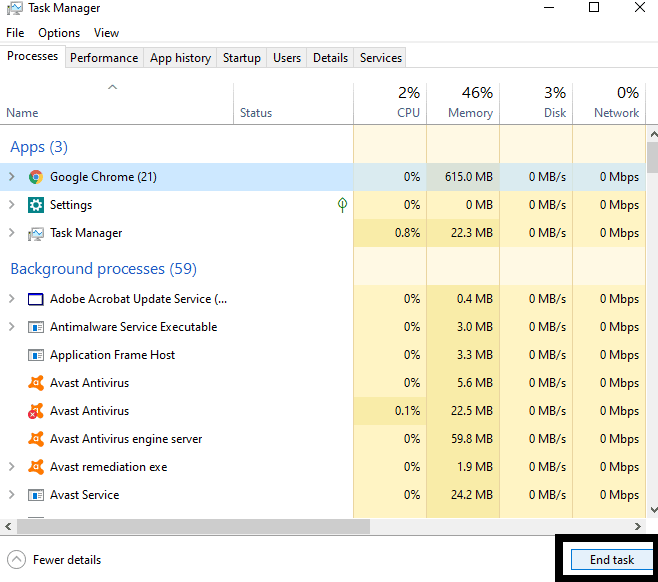Select the Antimalware Service Executable name
This screenshot has width=658, height=582.
coord(133,327)
